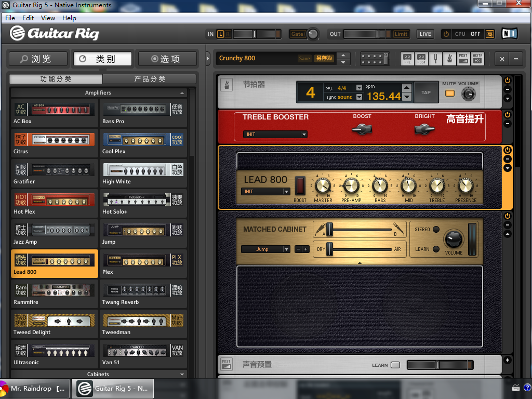Turn off the Treble Booster module power
Screen dimensions: 532x399
[507, 115]
